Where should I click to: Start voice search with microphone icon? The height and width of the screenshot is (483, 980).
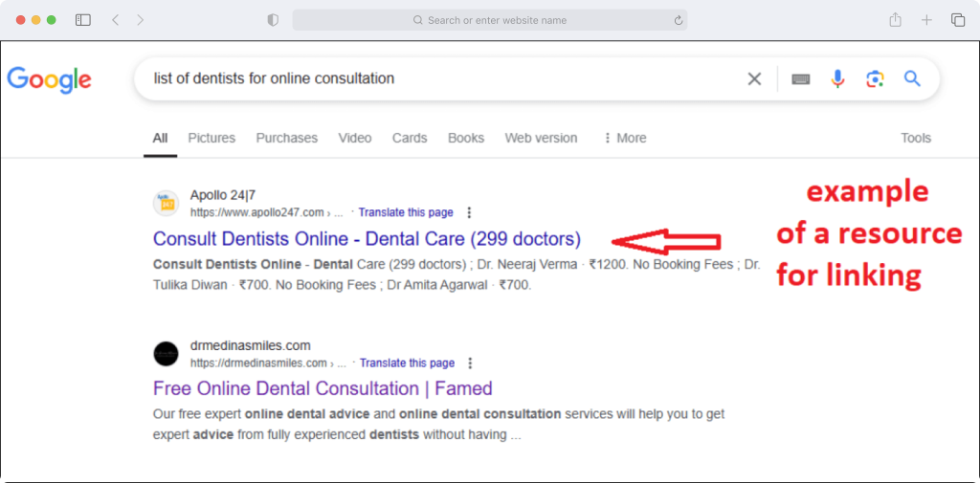(x=837, y=78)
